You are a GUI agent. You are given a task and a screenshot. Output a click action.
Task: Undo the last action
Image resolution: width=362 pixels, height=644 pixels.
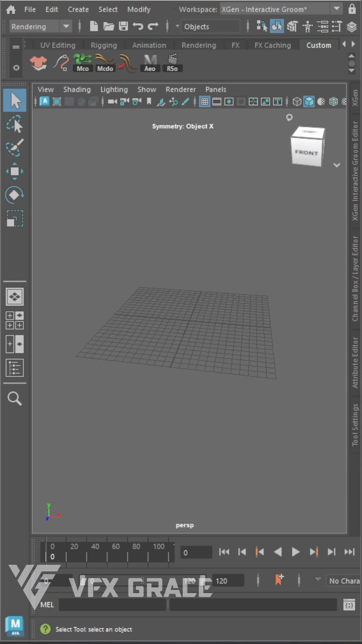click(138, 26)
